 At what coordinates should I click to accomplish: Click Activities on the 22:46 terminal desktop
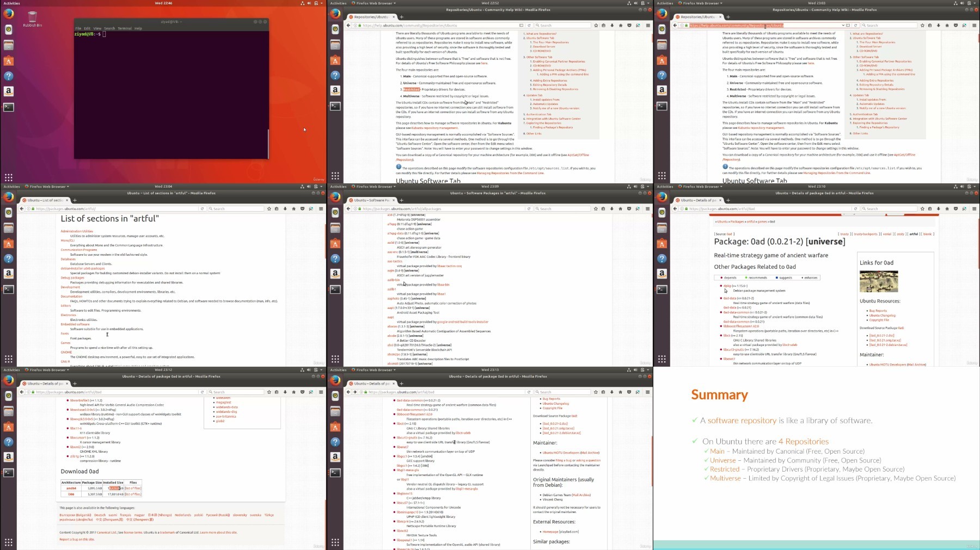[11, 3]
